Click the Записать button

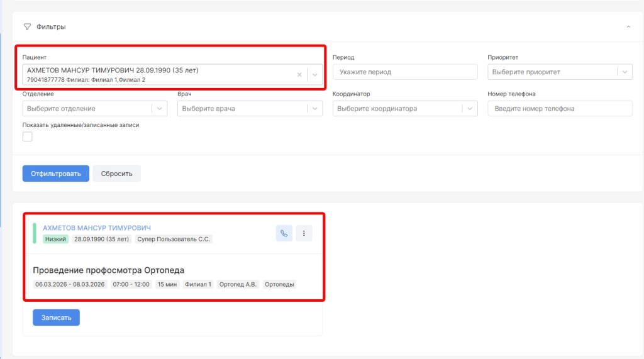click(56, 318)
